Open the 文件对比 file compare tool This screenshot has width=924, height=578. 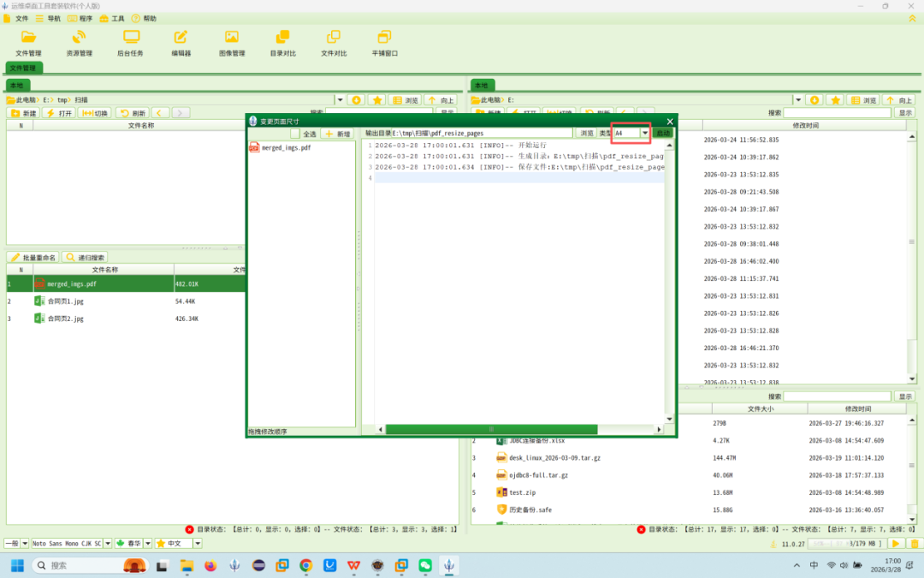point(334,44)
